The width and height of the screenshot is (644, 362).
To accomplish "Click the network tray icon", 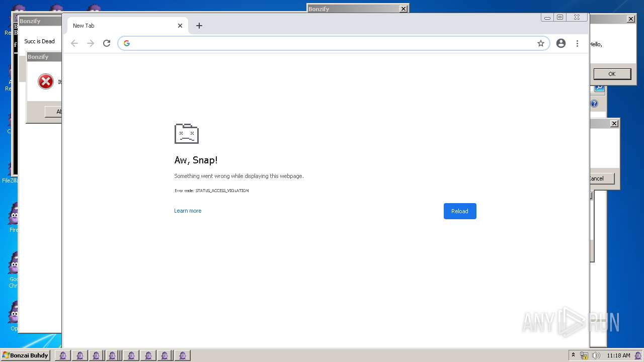I will (584, 355).
